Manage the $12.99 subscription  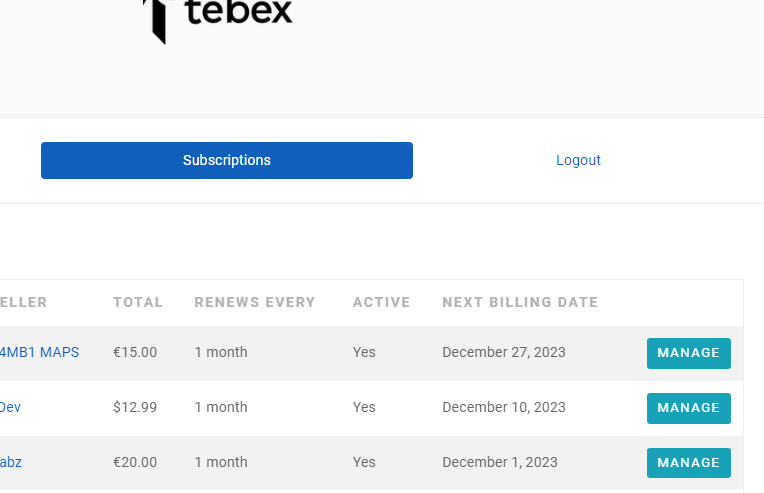click(688, 408)
